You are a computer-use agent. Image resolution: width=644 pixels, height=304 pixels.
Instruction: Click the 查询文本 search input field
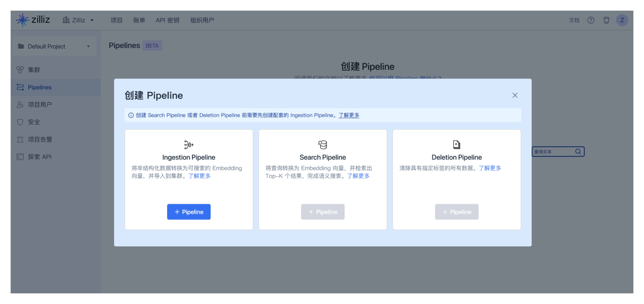click(558, 152)
